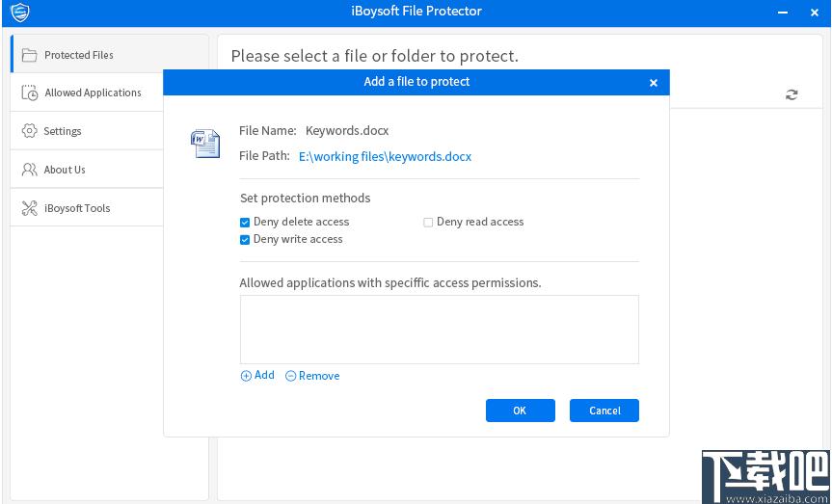832x504 pixels.
Task: Click the About Us people icon
Action: [x=29, y=170]
